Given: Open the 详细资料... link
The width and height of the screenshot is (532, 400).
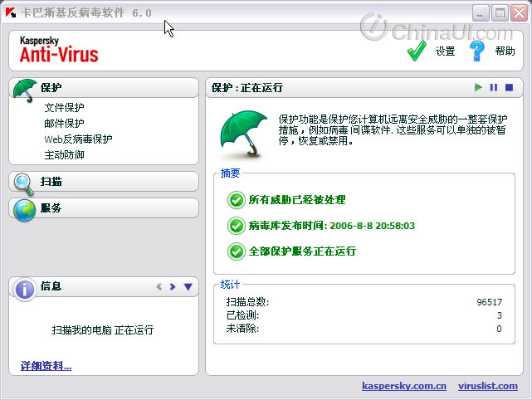Looking at the screenshot, I should [x=46, y=366].
